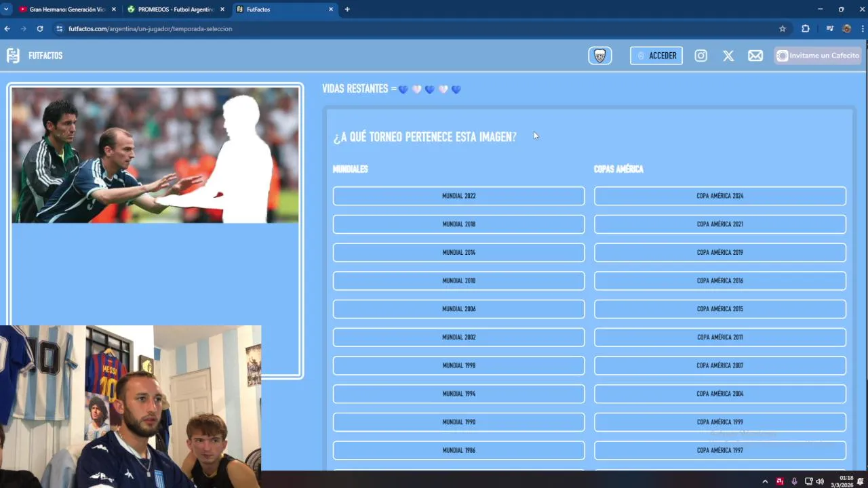The height and width of the screenshot is (488, 868).
Task: Choose COPA AMÉRICA 1997 answer
Action: click(720, 450)
